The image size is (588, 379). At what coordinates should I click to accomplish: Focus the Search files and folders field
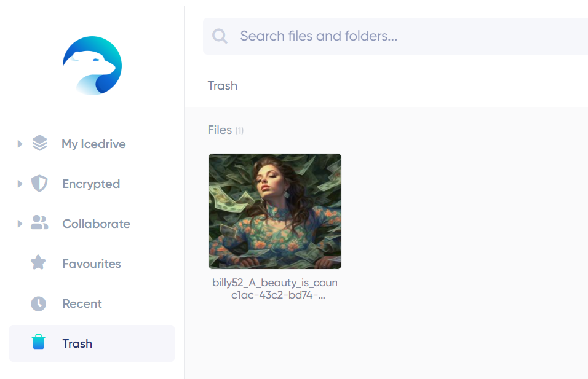(395, 36)
